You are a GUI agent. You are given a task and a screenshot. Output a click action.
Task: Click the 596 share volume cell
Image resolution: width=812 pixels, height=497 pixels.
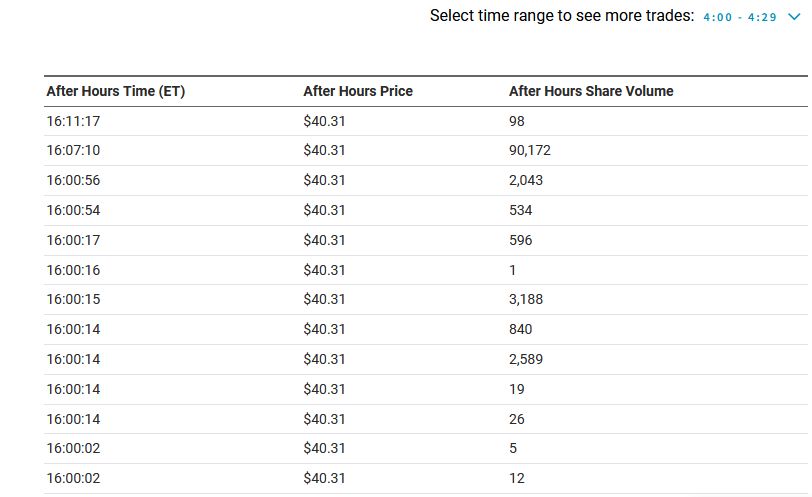pyautogui.click(x=521, y=241)
